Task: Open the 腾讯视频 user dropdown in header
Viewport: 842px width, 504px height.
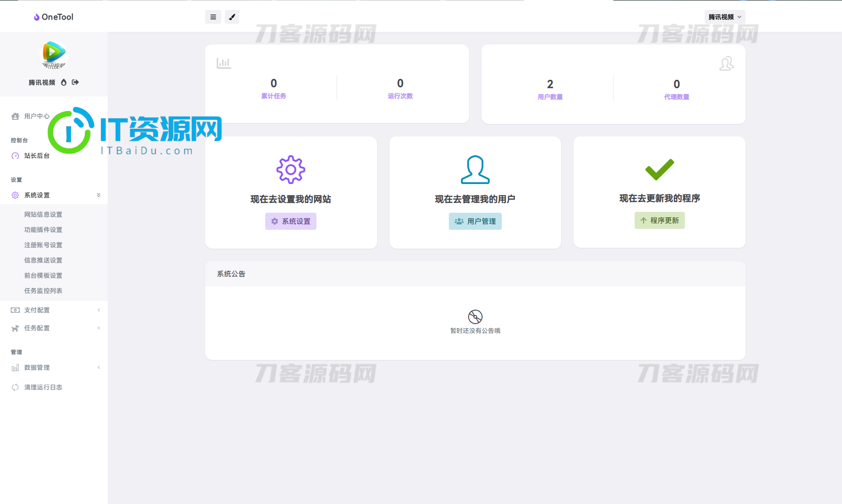Action: pos(725,17)
